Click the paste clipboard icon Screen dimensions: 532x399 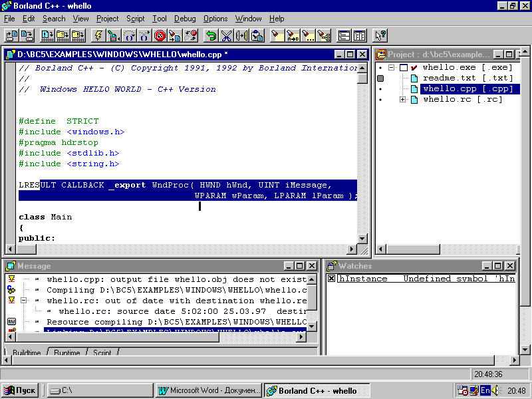(257, 35)
